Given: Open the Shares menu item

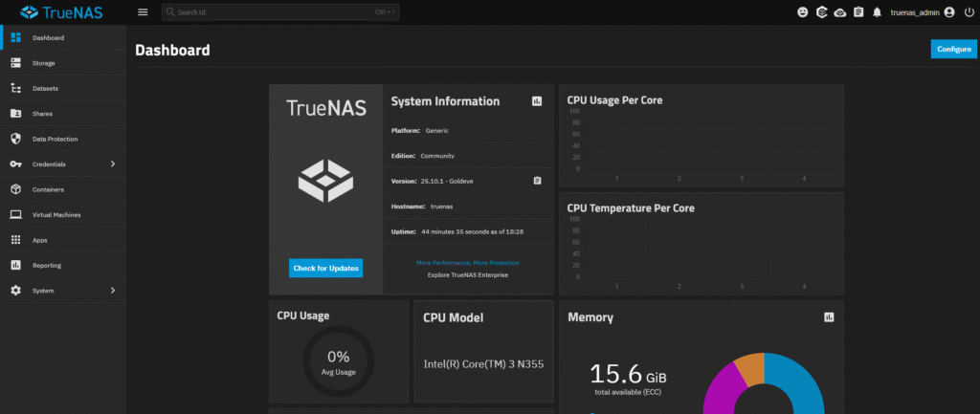Looking at the screenshot, I should pos(64,114).
